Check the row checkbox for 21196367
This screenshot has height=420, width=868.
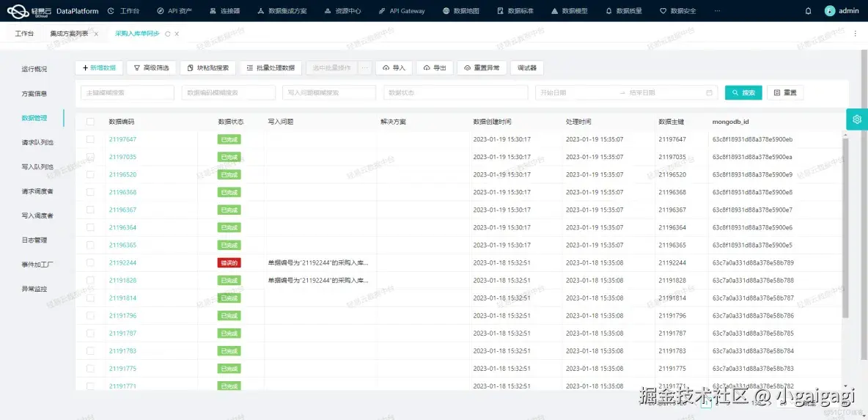(90, 210)
